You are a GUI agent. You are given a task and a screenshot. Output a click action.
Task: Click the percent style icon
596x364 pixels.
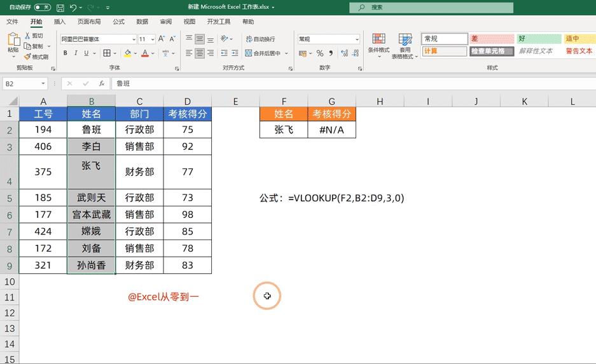[x=320, y=53]
